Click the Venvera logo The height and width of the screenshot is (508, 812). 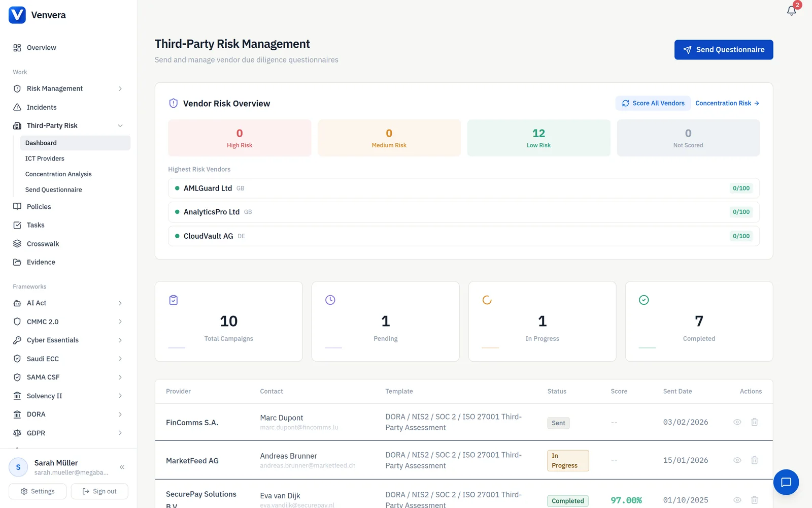point(17,15)
